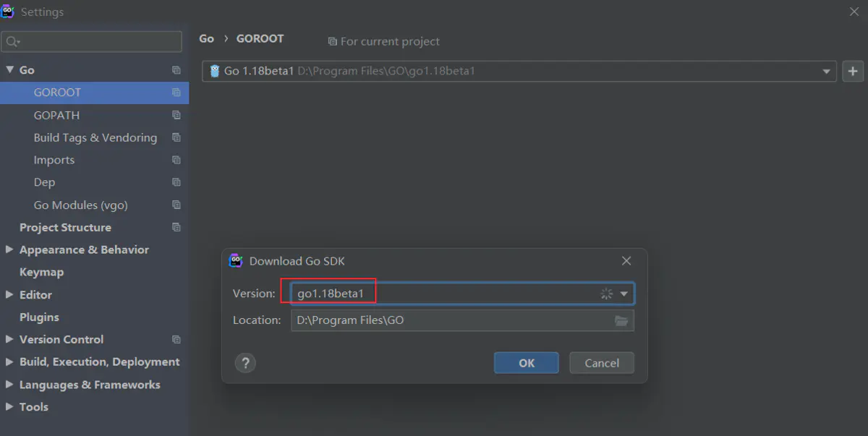Open the GOROOT SDK selection dropdown

[826, 72]
